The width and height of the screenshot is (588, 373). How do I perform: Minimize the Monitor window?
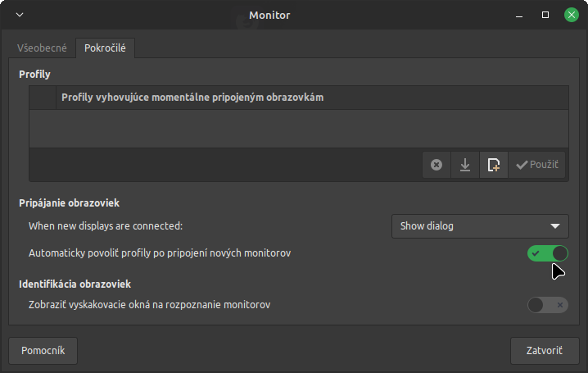(519, 15)
